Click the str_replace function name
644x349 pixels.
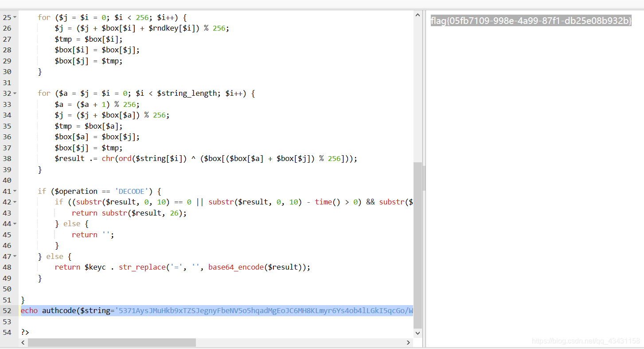pyautogui.click(x=142, y=267)
